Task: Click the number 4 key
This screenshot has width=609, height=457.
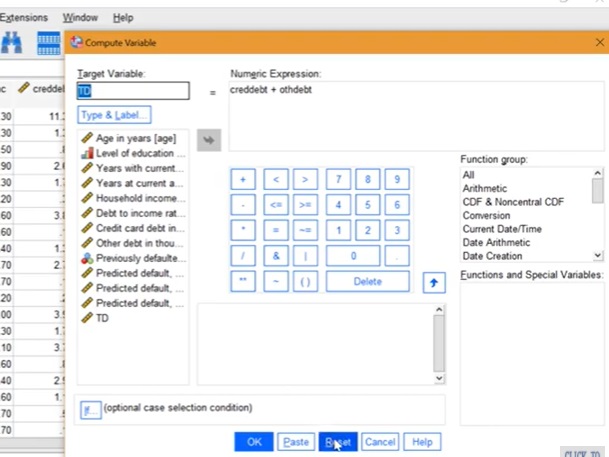Action: [338, 205]
